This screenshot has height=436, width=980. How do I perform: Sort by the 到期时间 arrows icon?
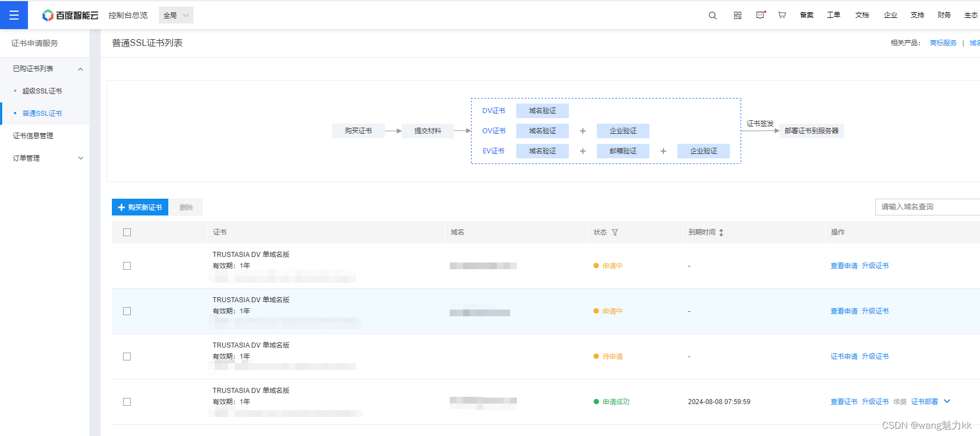coord(721,232)
